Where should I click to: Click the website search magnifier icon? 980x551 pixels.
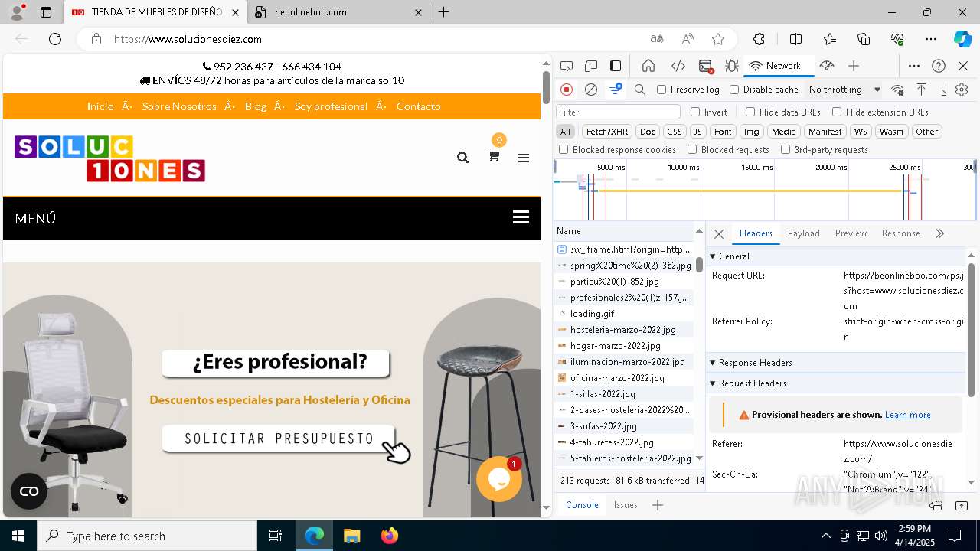pos(462,157)
